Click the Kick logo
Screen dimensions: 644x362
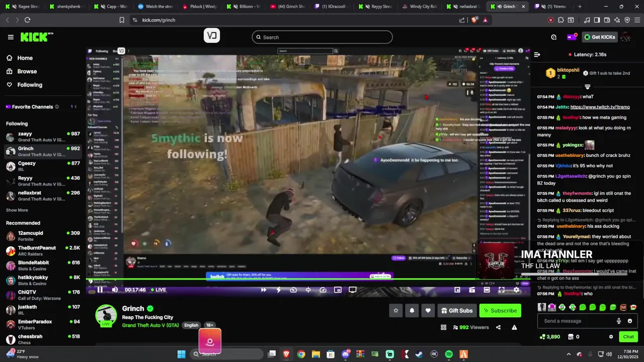36,37
